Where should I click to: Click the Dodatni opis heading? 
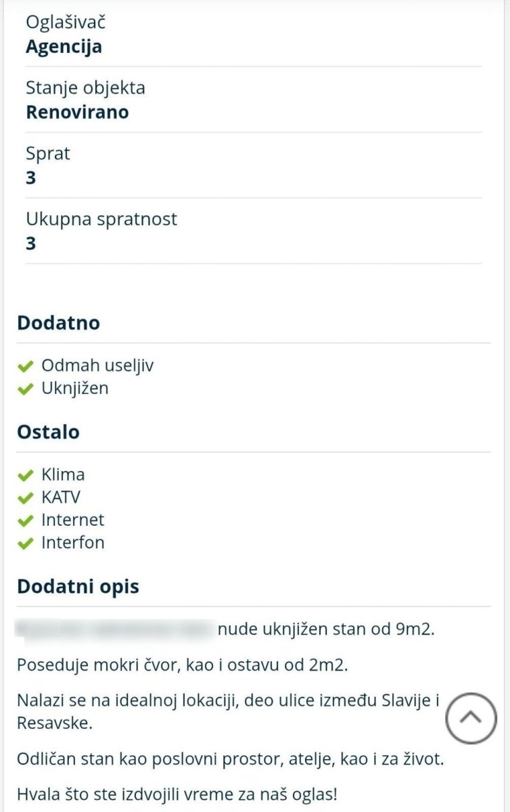click(x=78, y=586)
